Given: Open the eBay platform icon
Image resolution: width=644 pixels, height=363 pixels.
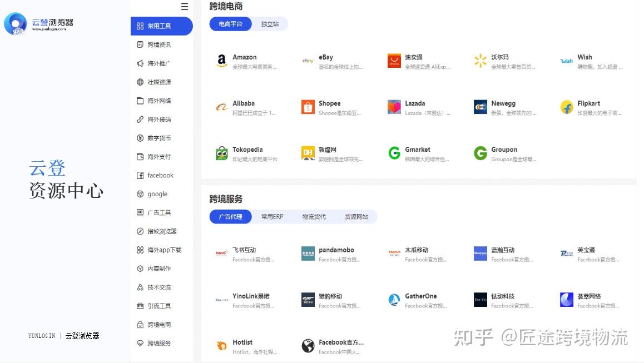Looking at the screenshot, I should 308,61.
